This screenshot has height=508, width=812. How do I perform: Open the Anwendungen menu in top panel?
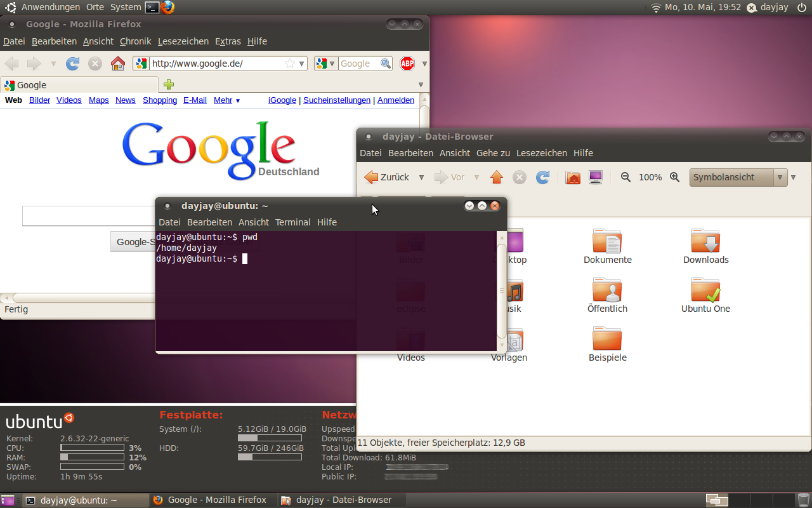point(51,7)
